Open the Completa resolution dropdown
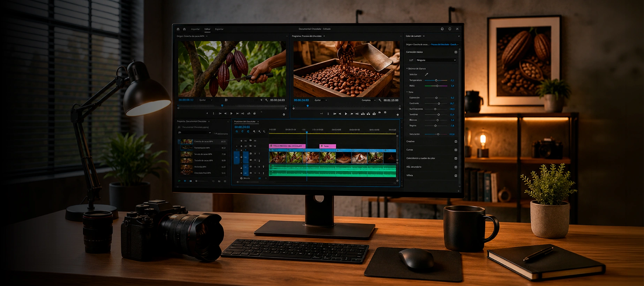644x286 pixels. [368, 100]
